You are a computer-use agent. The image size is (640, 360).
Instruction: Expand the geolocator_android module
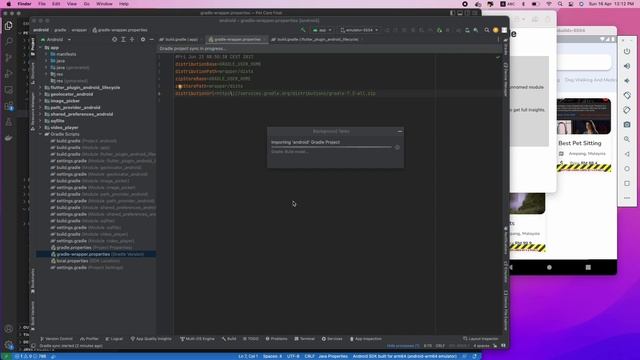41,94
